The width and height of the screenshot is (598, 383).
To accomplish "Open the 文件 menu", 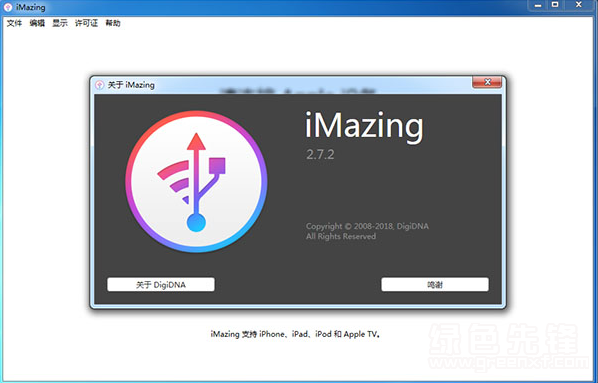I will 14,23.
